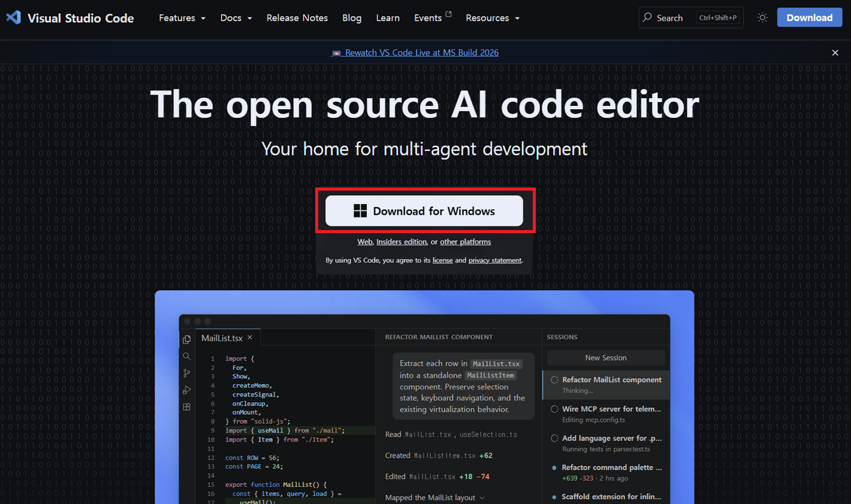Image resolution: width=851 pixels, height=504 pixels.
Task: Click 'Read MailList.tsx, useSelection.ts' entry
Action: point(451,434)
